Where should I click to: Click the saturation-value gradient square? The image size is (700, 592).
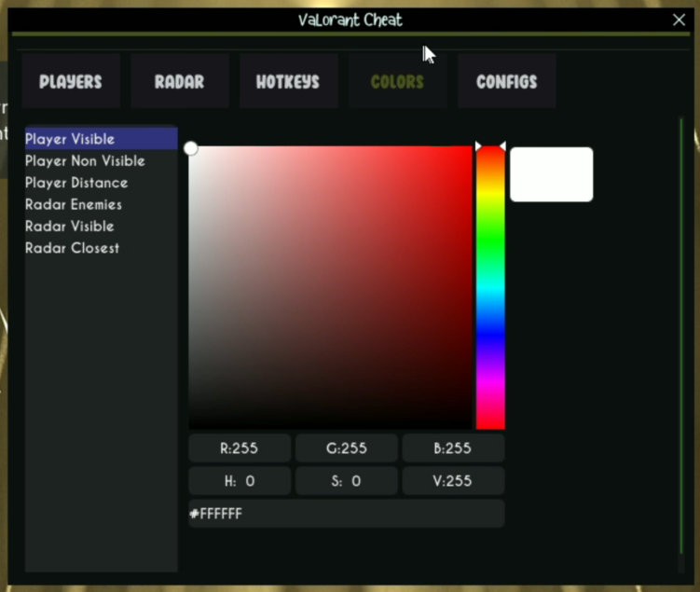330,287
